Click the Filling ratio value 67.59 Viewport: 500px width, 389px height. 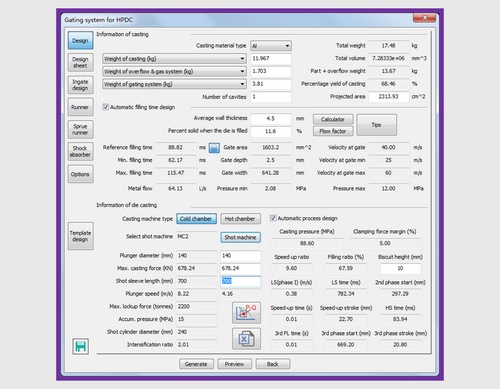346,268
